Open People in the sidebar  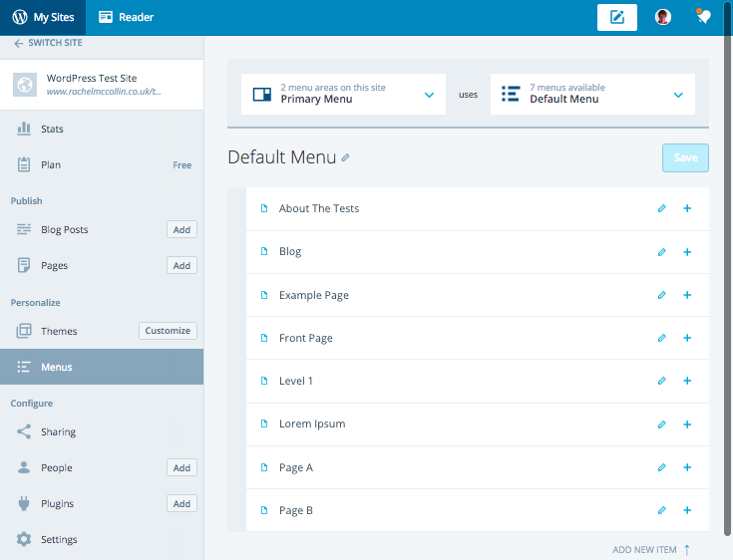[x=57, y=468]
